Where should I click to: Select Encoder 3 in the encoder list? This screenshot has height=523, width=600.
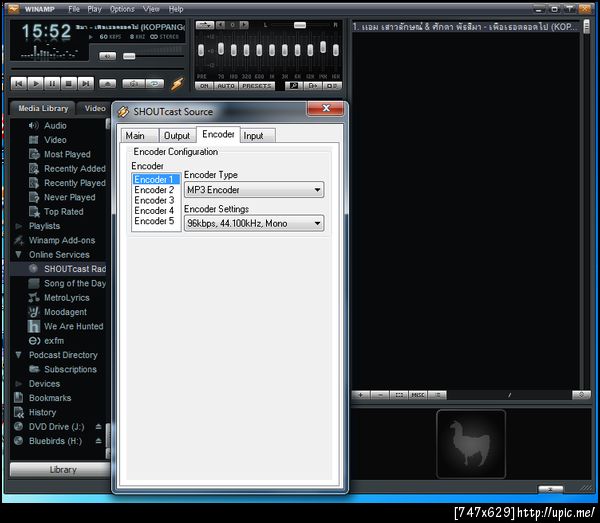(x=156, y=200)
